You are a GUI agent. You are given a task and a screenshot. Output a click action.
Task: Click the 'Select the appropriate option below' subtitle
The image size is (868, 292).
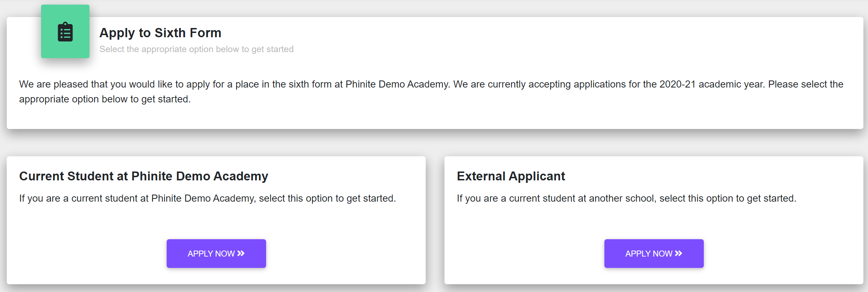coord(196,49)
